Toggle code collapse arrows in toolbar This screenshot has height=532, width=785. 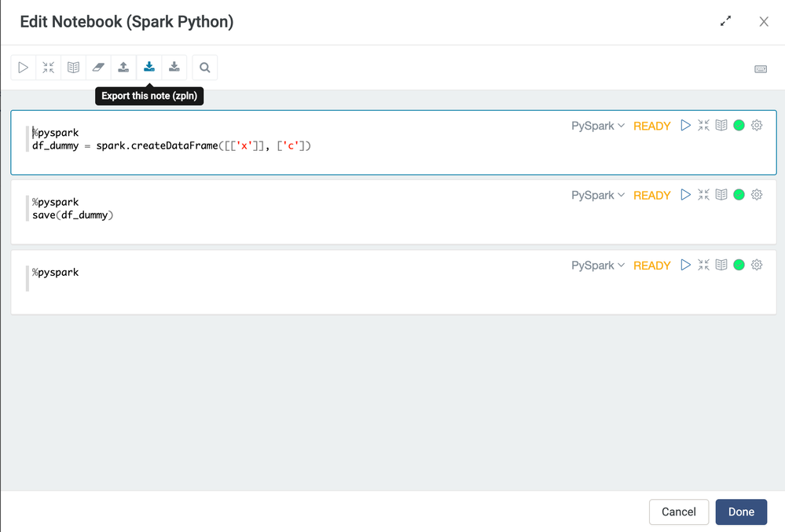[x=49, y=68]
